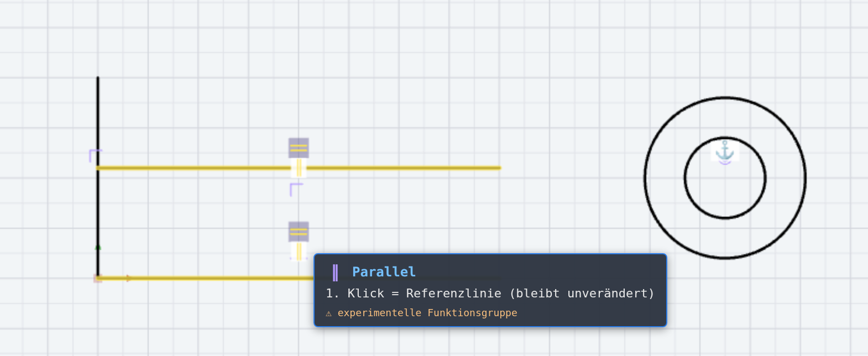This screenshot has width=868, height=356.
Task: Select the upper gray equal-length constraint marker
Action: pyautogui.click(x=299, y=148)
